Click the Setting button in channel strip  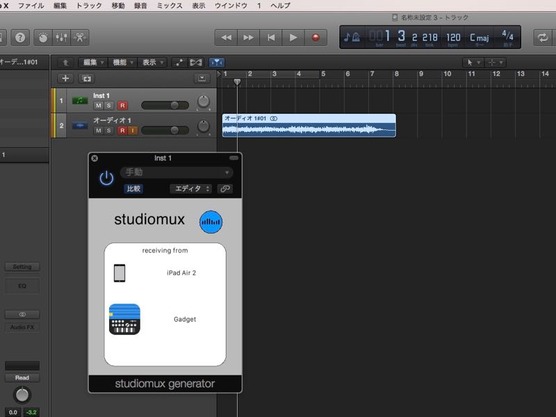point(22,267)
